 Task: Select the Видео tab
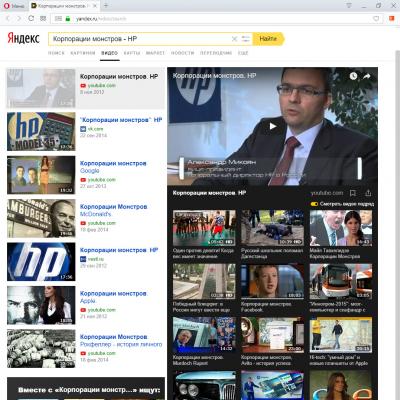point(110,53)
